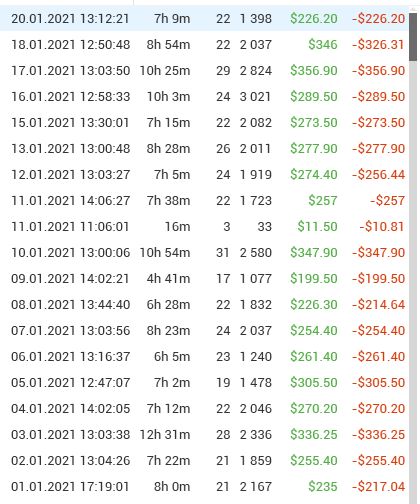Click the 09.01.2021 14:02:21 row
The height and width of the screenshot is (504, 420).
pos(204,279)
